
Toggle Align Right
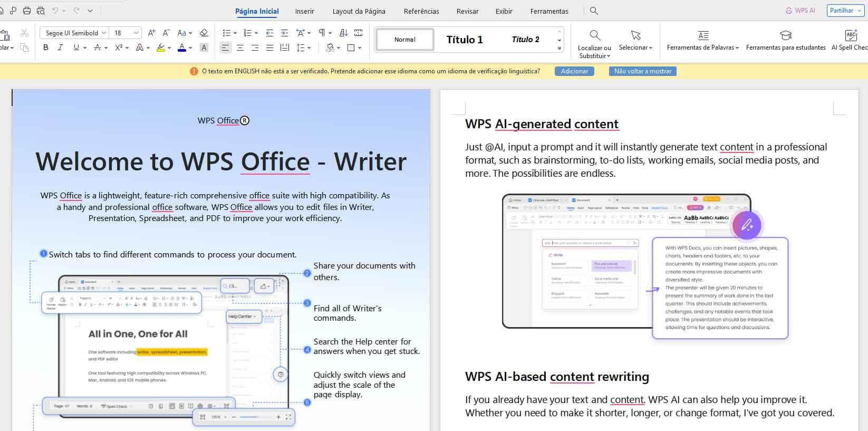pyautogui.click(x=255, y=47)
